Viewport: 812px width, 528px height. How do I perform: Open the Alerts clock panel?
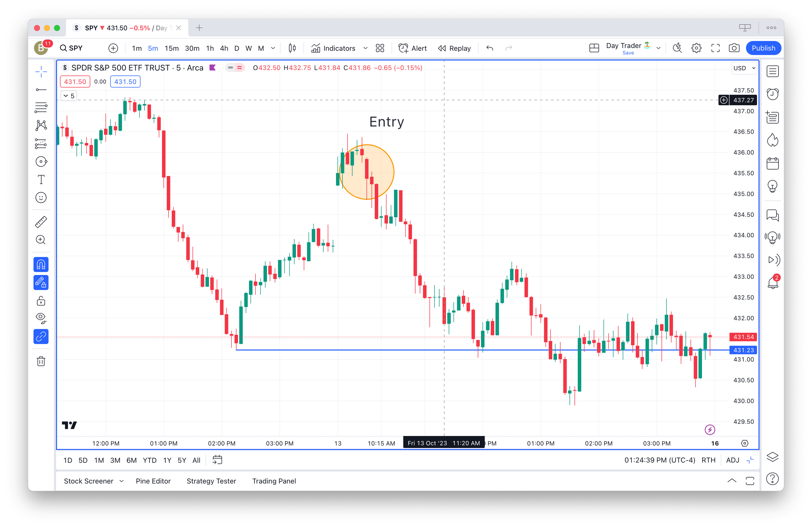(x=772, y=94)
